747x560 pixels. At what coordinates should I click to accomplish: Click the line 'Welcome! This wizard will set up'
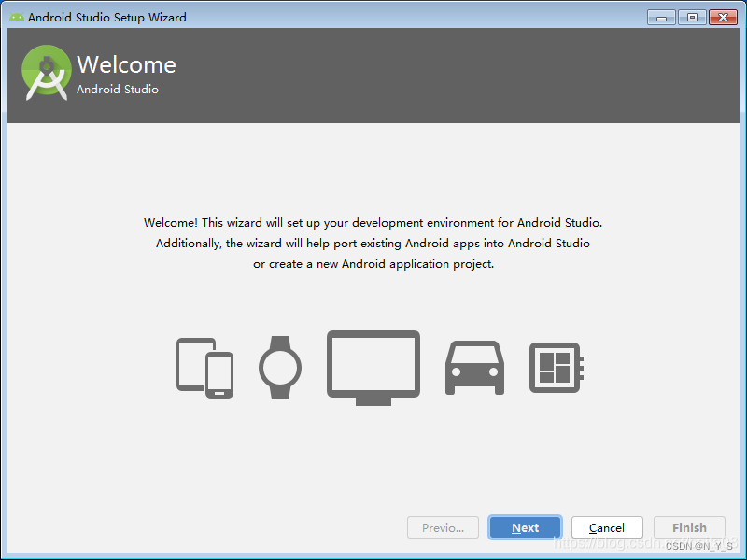tap(373, 223)
